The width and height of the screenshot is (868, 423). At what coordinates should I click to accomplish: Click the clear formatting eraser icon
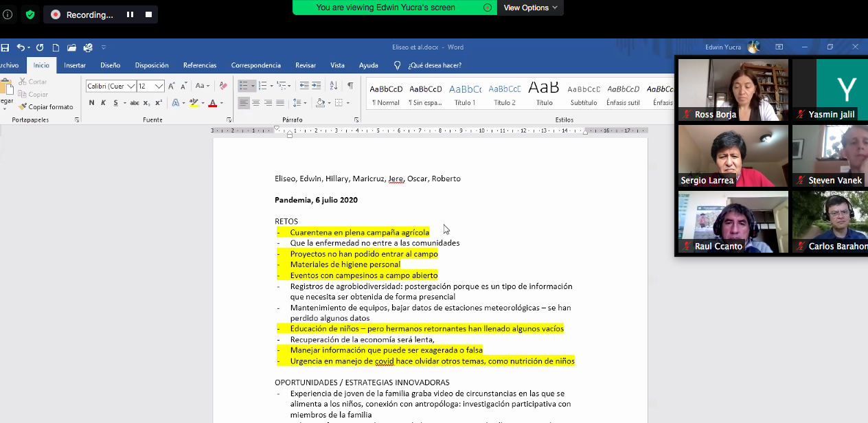(x=222, y=86)
